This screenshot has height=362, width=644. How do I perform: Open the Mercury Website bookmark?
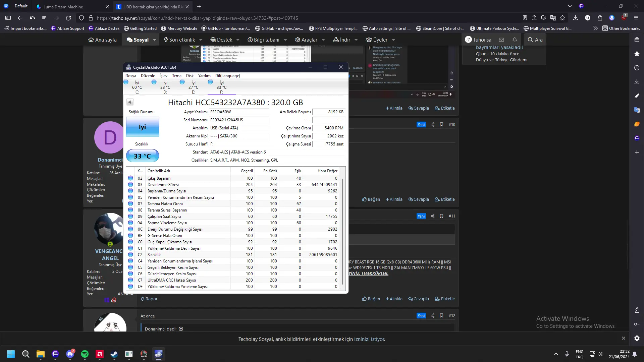179,28
